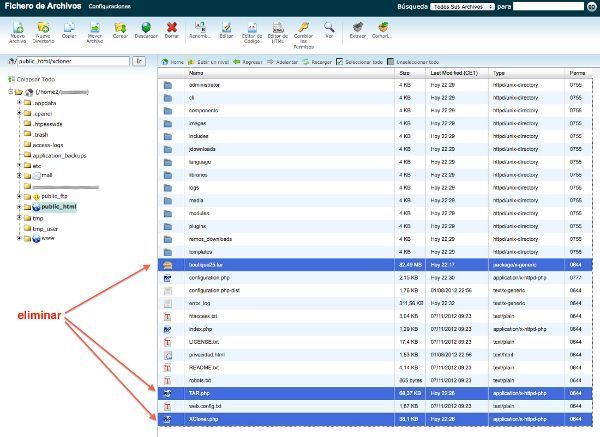Click the archive icon of boutique25.tar
The width and height of the screenshot is (600, 437).
point(168,265)
